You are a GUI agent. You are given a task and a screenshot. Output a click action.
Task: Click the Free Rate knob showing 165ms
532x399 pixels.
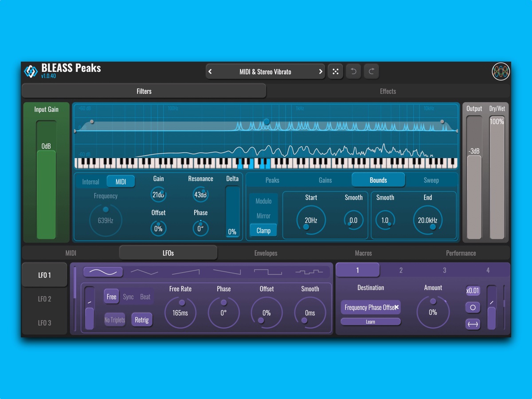tap(180, 313)
